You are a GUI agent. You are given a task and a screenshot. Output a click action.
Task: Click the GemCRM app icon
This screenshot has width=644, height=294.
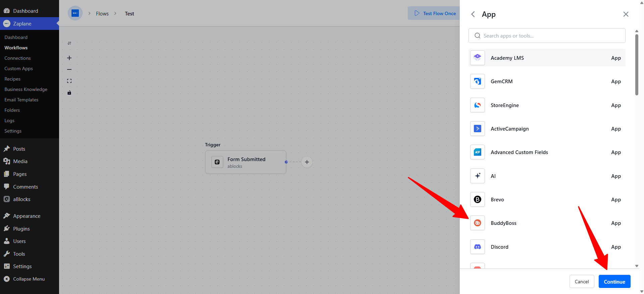[478, 81]
